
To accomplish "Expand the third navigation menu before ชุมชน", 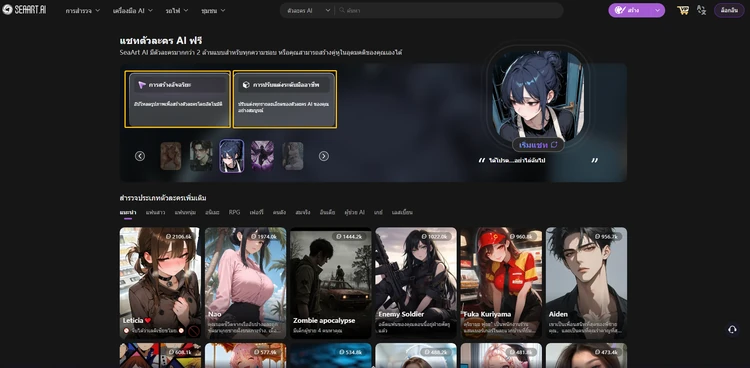I will click(177, 10).
